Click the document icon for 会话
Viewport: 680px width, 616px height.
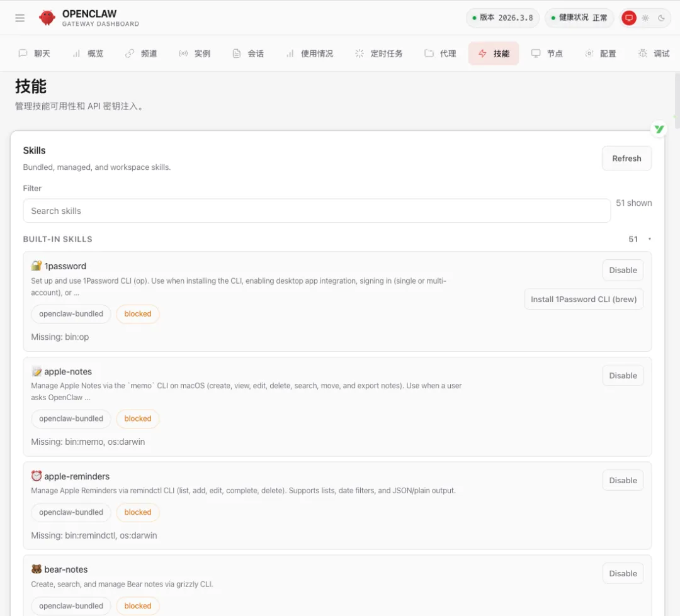click(x=236, y=53)
